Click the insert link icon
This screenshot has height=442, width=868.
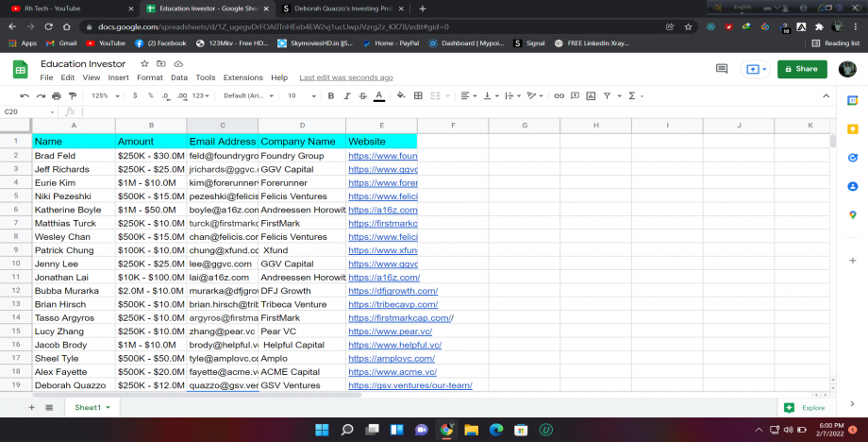coord(559,95)
